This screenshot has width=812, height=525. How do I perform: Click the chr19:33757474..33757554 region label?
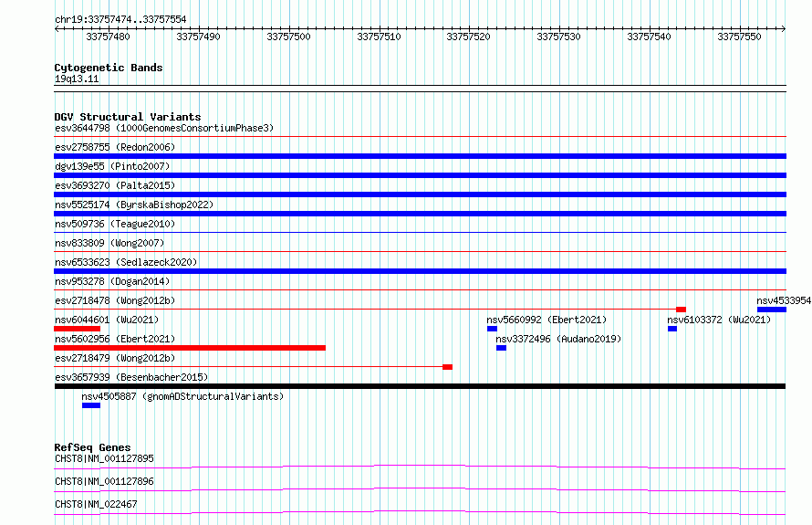click(x=120, y=19)
